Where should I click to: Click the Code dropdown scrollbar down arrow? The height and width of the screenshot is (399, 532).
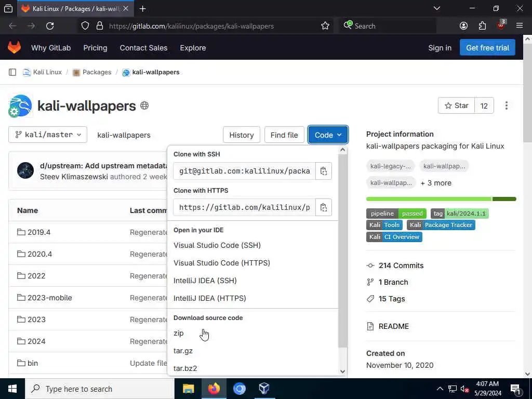click(x=342, y=371)
